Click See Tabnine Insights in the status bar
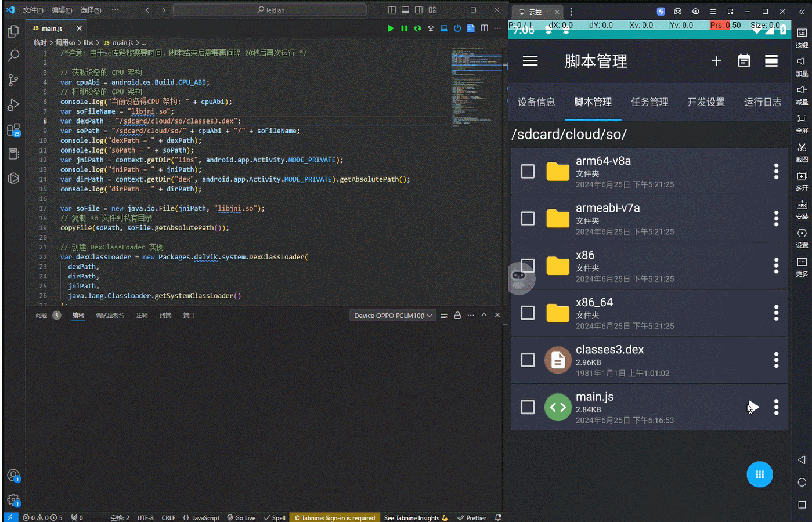812x522 pixels. tap(412, 517)
